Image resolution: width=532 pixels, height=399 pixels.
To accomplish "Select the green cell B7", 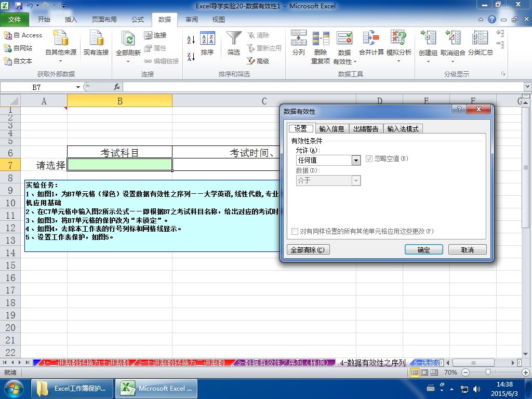I will [120, 165].
